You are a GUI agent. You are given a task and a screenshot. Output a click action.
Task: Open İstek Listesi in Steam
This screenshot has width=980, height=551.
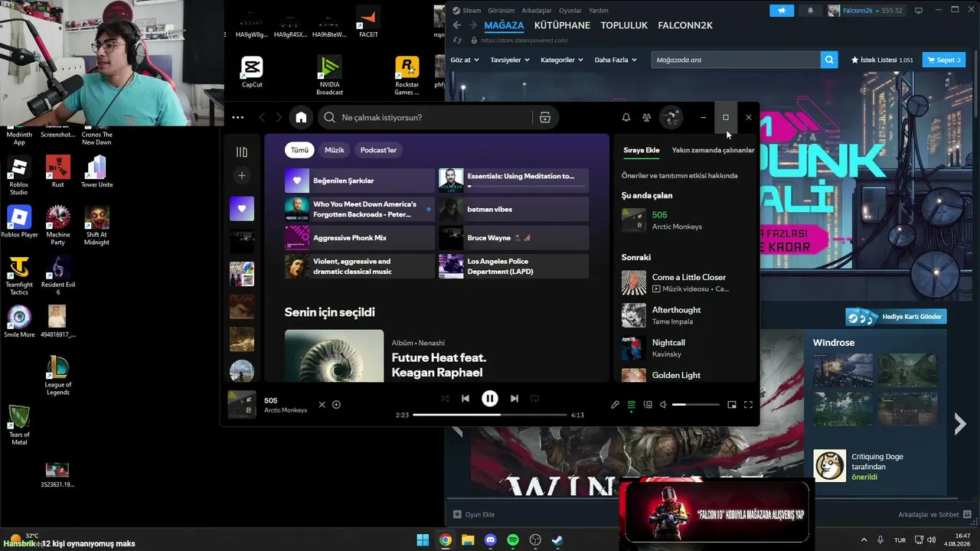click(882, 60)
